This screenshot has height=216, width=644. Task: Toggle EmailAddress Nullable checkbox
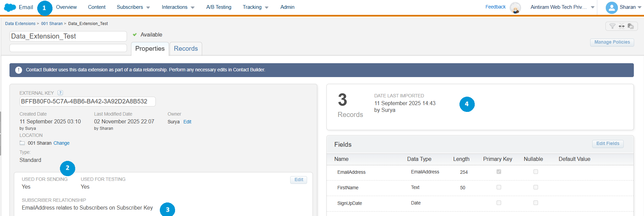coord(536,172)
